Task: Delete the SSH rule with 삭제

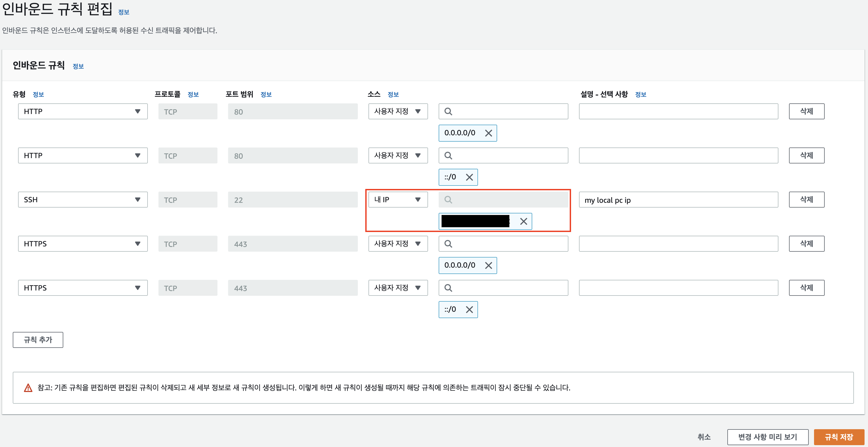Action: click(806, 199)
